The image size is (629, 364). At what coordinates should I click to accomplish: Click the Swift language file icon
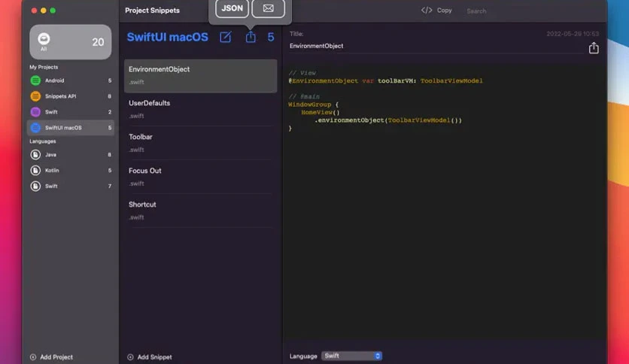[x=35, y=186]
